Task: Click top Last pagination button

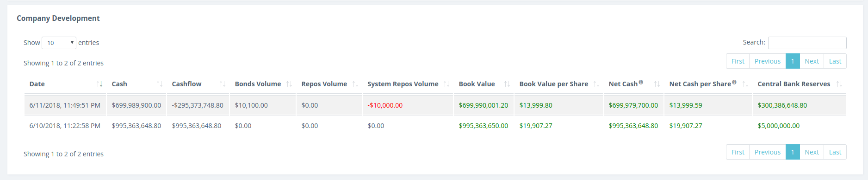Action: [x=835, y=61]
